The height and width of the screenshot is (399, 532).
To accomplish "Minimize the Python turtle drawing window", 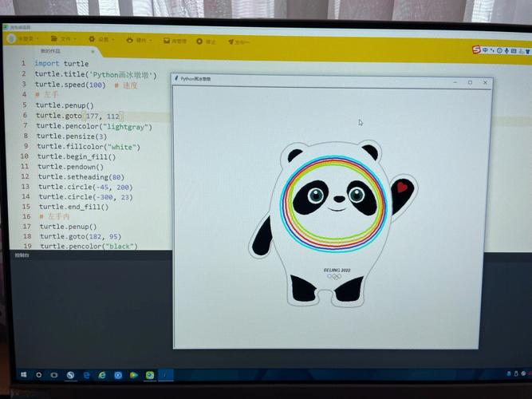I will [455, 82].
